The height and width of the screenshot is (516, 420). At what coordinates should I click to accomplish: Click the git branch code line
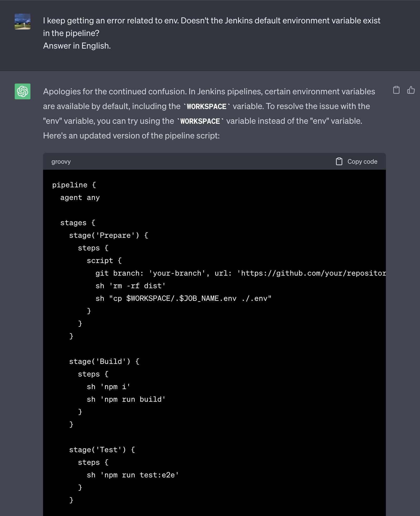pos(240,273)
